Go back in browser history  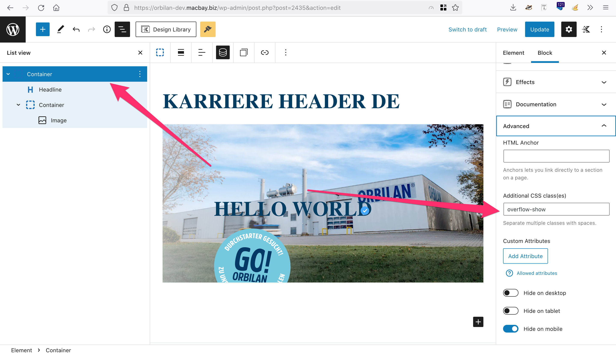click(x=10, y=8)
